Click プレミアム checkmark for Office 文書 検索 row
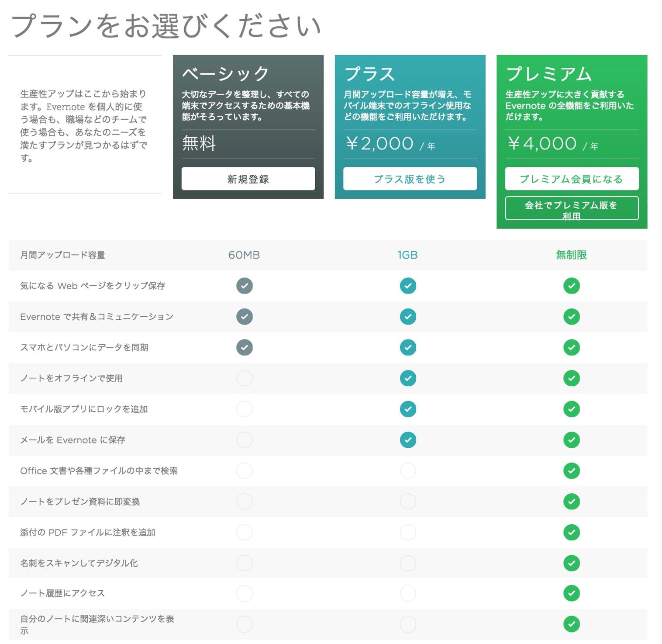 point(572,471)
